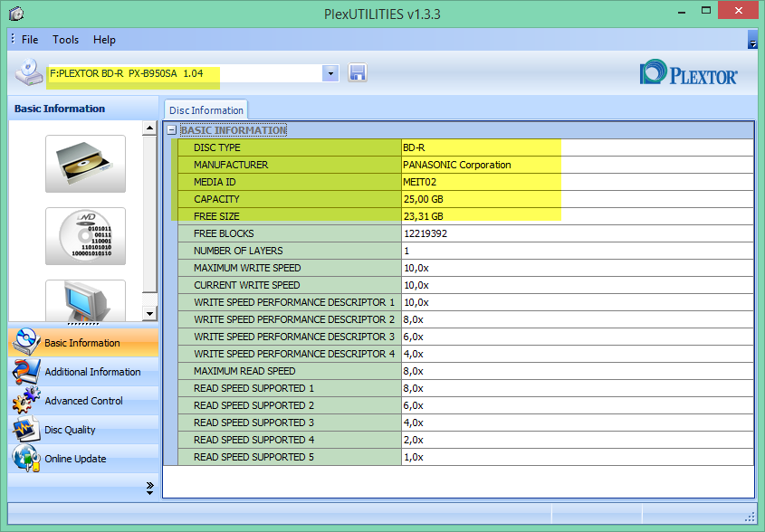Select the 25,00 GB capacity value
Screen dimensions: 765x532
click(424, 199)
